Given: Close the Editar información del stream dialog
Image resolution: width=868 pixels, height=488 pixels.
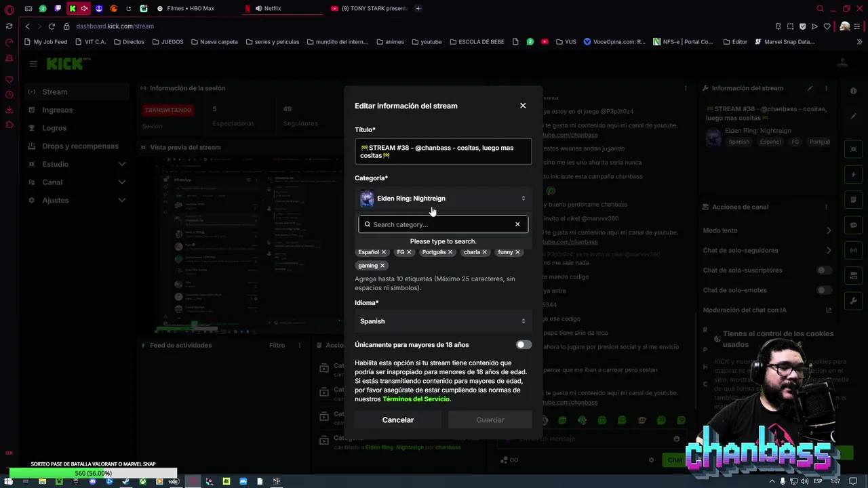Looking at the screenshot, I should point(523,106).
